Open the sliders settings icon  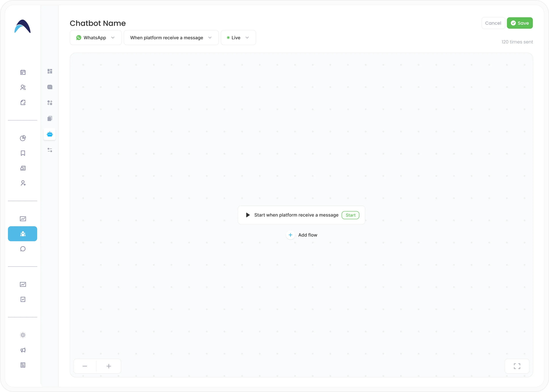50,150
